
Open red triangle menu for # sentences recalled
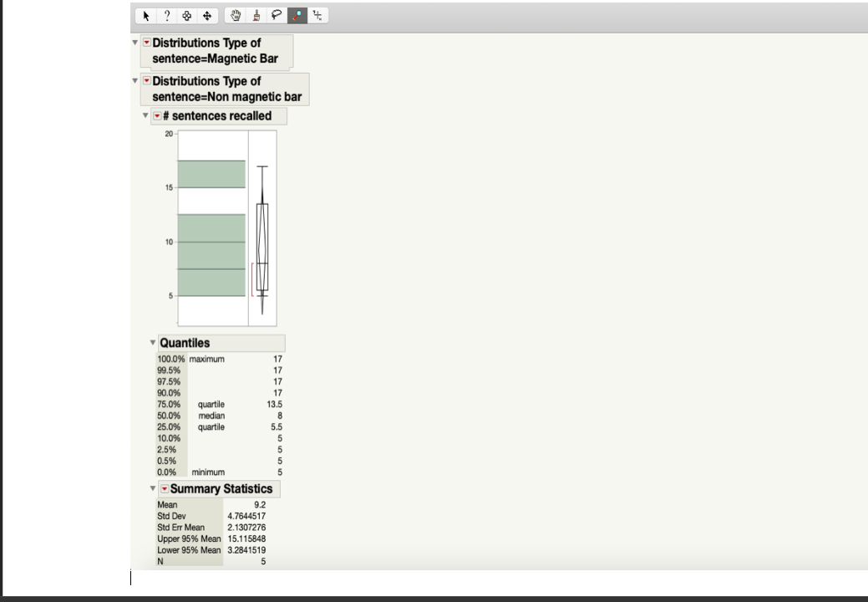pos(157,115)
